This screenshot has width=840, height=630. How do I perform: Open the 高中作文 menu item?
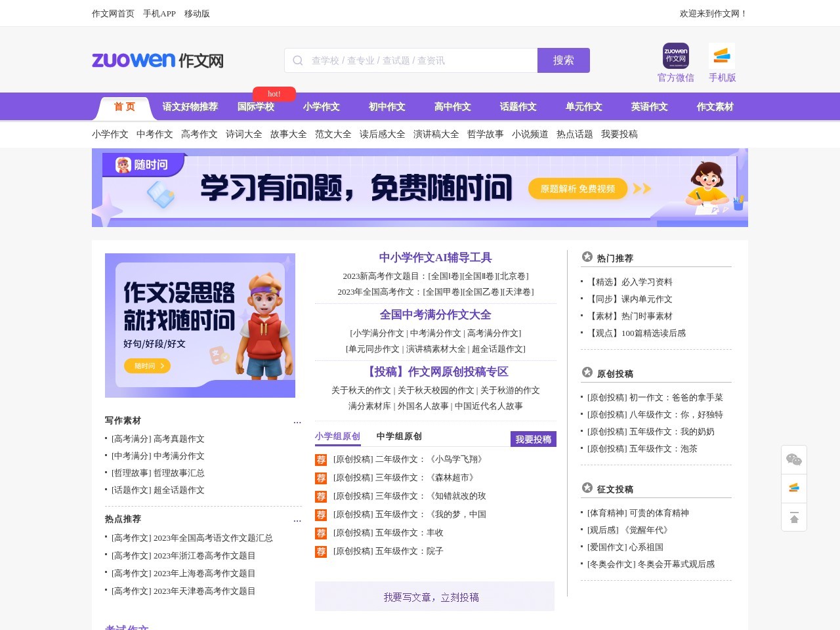tap(451, 107)
